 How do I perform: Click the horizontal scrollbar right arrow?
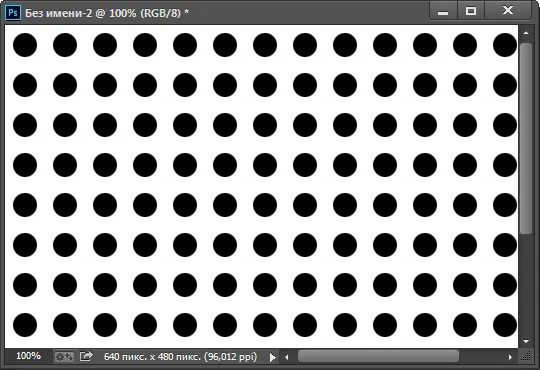(510, 357)
